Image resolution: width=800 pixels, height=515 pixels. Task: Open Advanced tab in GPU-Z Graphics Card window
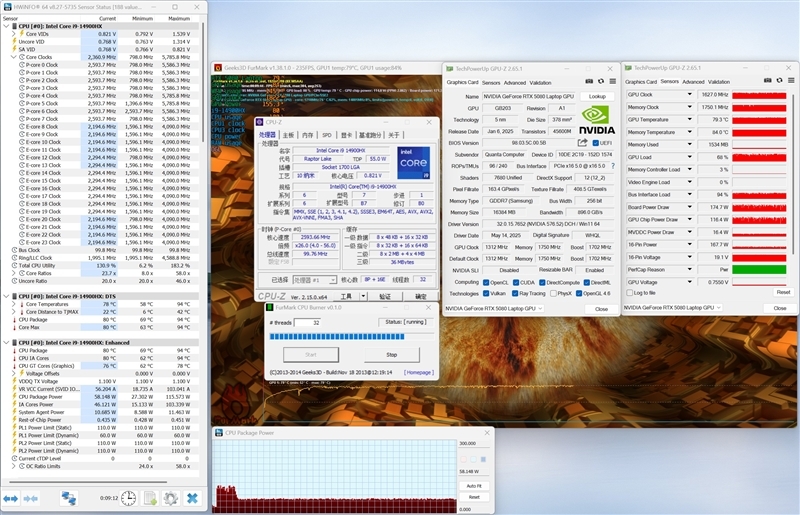tap(514, 83)
